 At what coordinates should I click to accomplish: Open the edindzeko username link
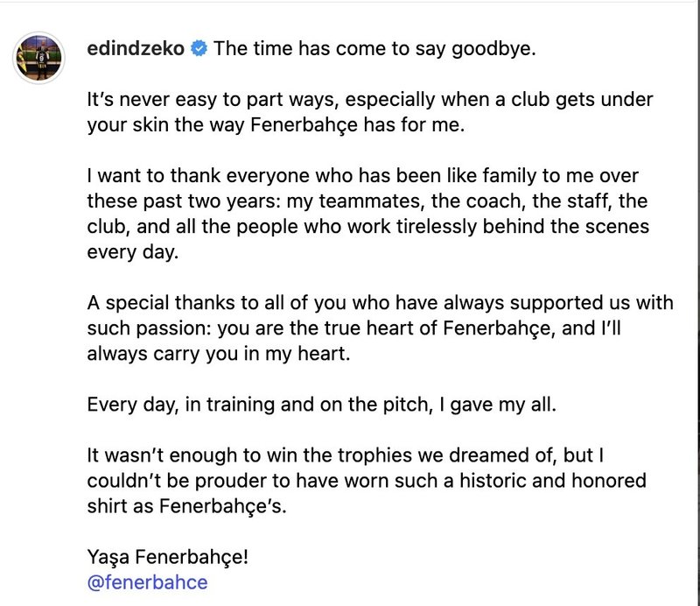click(136, 49)
